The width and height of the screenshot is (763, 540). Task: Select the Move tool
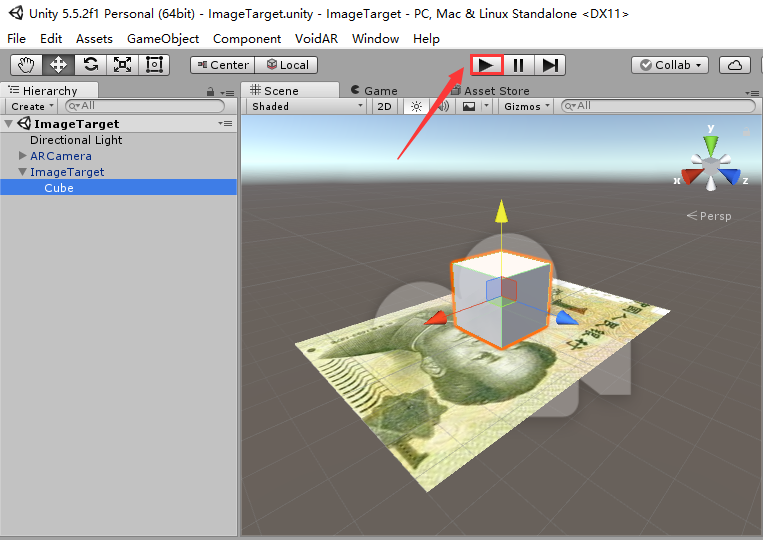tap(58, 65)
